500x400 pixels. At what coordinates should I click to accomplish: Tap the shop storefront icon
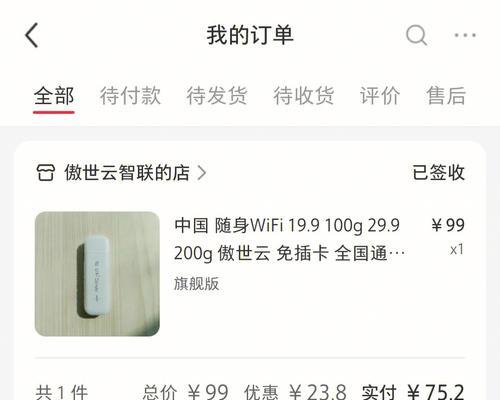[x=45, y=173]
